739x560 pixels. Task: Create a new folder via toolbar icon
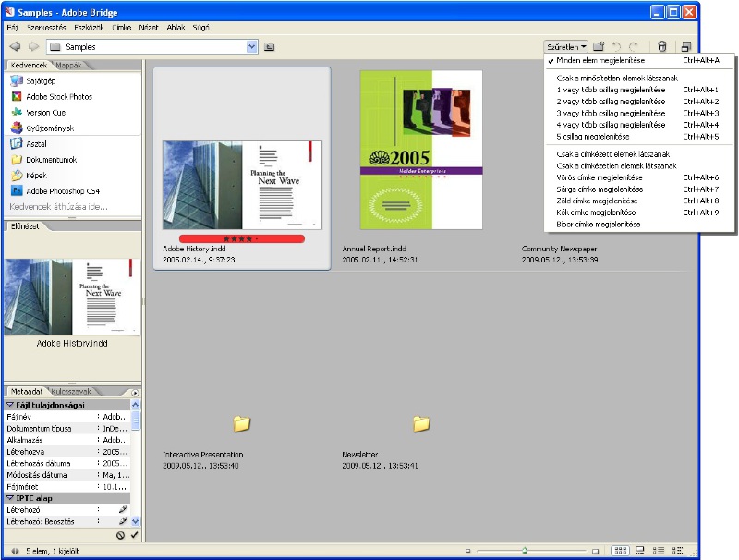[x=599, y=46]
